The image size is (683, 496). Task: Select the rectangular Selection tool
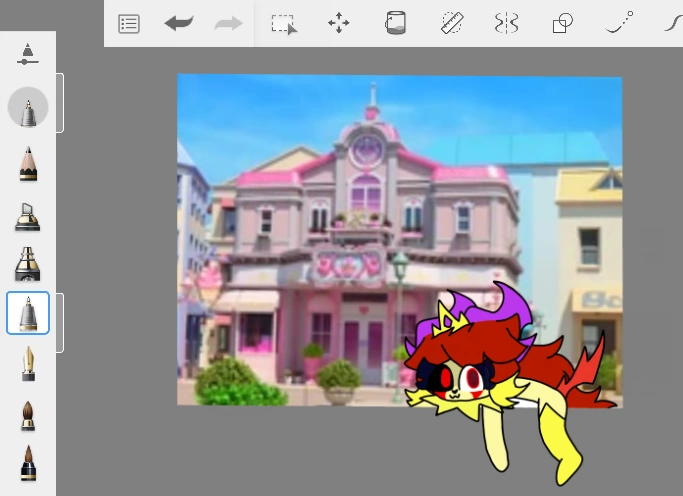285,23
